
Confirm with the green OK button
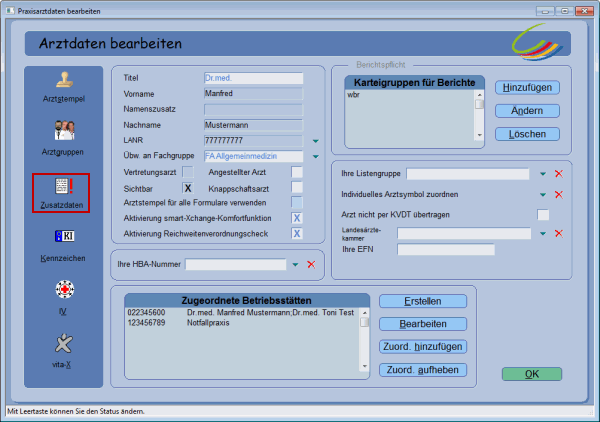(x=532, y=374)
